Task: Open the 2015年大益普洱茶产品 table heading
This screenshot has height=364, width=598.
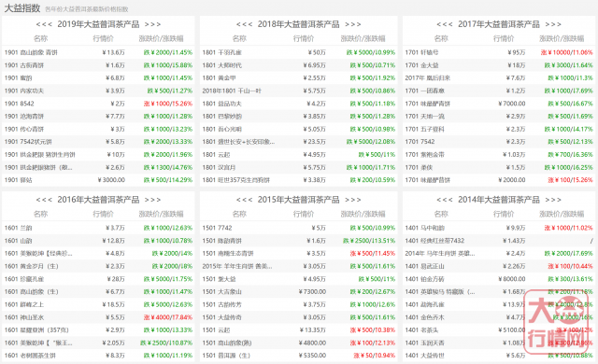Action: tap(299, 200)
